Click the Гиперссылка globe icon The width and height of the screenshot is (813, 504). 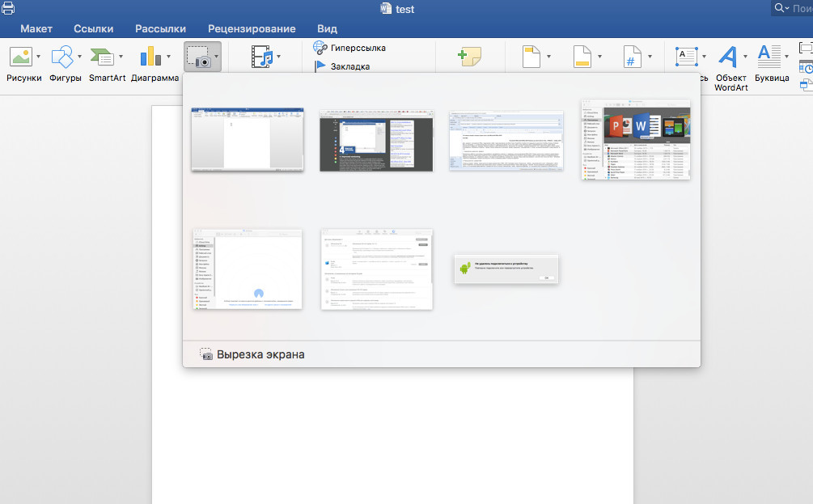pyautogui.click(x=320, y=48)
